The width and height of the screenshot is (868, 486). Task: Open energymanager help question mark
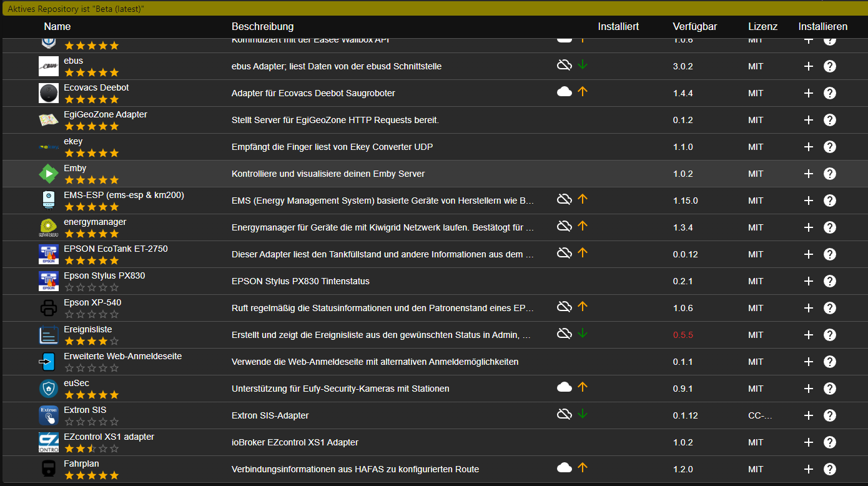coord(830,227)
